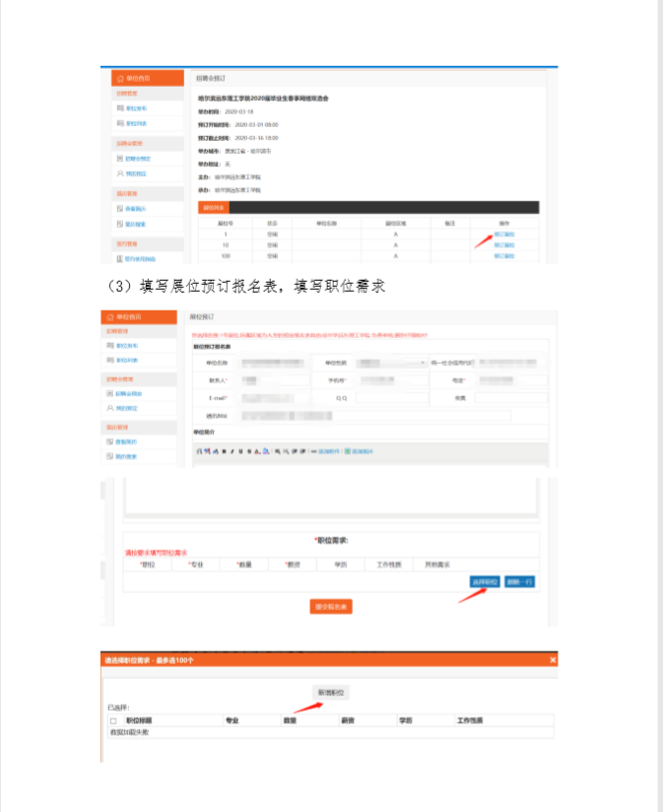Click 预订展位 link for booth number 1
Image resolution: width=663 pixels, height=812 pixels.
pyautogui.click(x=503, y=234)
